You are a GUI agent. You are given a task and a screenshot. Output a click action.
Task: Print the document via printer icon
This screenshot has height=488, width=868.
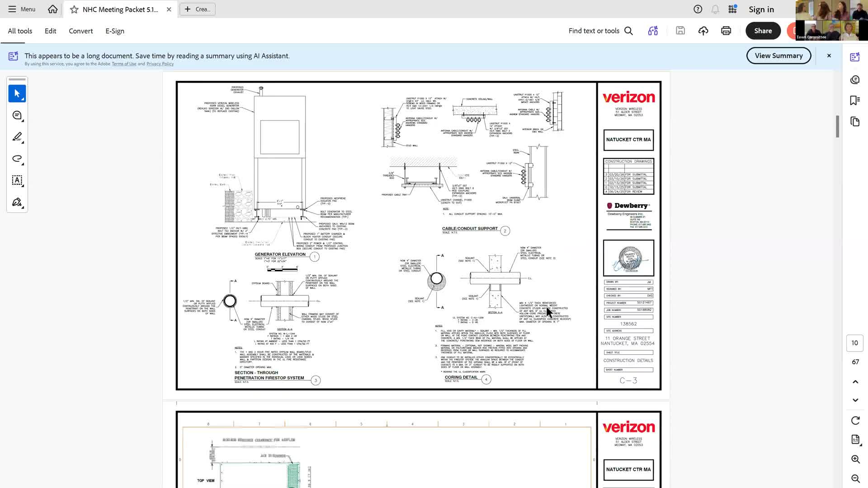[x=726, y=31]
